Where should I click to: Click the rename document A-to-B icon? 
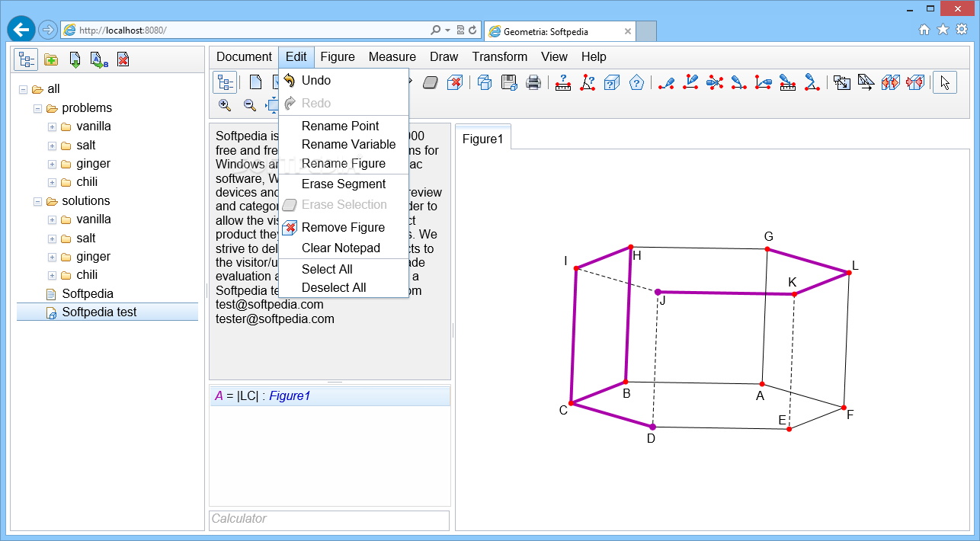99,59
